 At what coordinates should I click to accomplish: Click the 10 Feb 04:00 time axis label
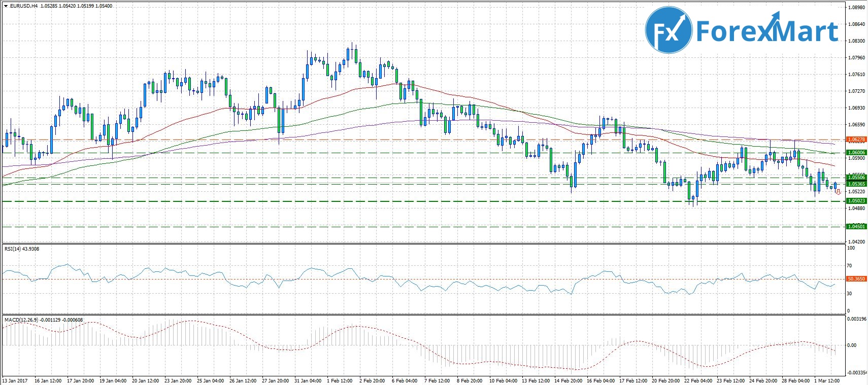click(503, 380)
